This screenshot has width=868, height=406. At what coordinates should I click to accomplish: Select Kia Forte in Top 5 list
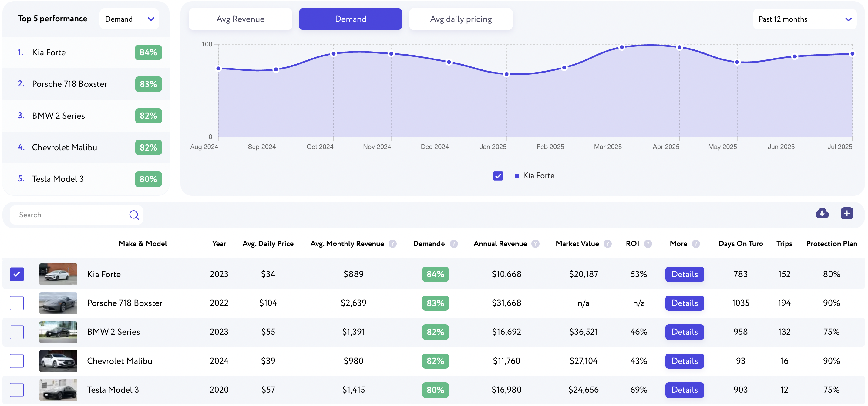click(86, 52)
